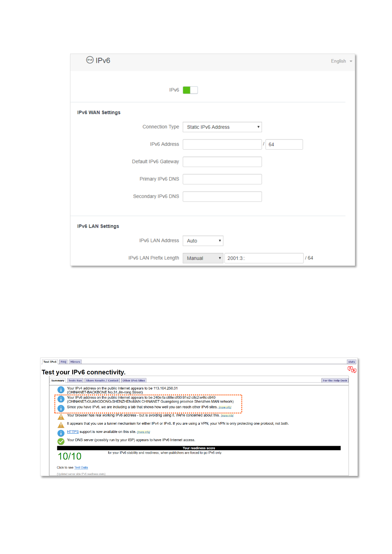The image size is (392, 554).
Task: Open the English language selector
Action: coord(341,61)
